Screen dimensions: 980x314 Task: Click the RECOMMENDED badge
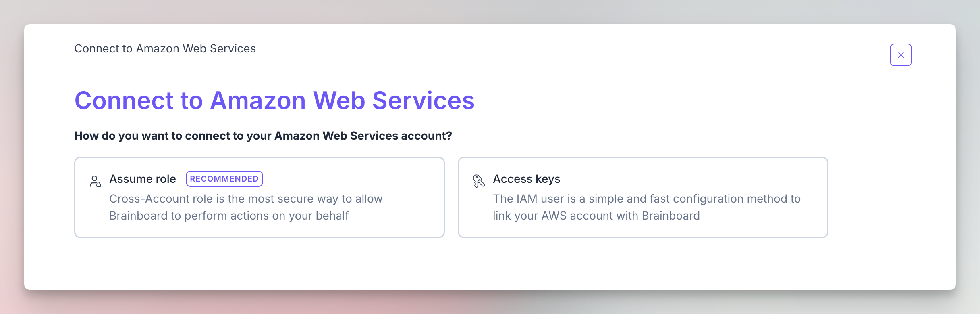tap(224, 179)
